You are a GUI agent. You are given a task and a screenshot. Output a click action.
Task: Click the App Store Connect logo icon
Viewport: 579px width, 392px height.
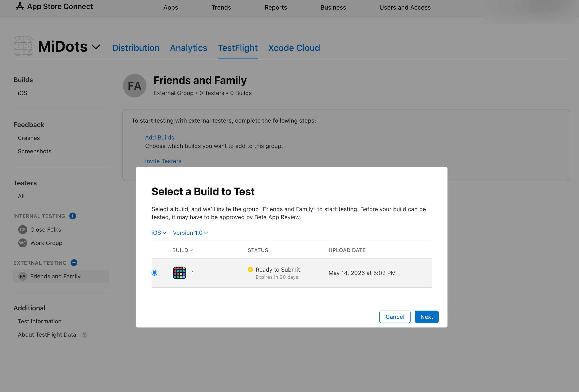pos(20,6)
